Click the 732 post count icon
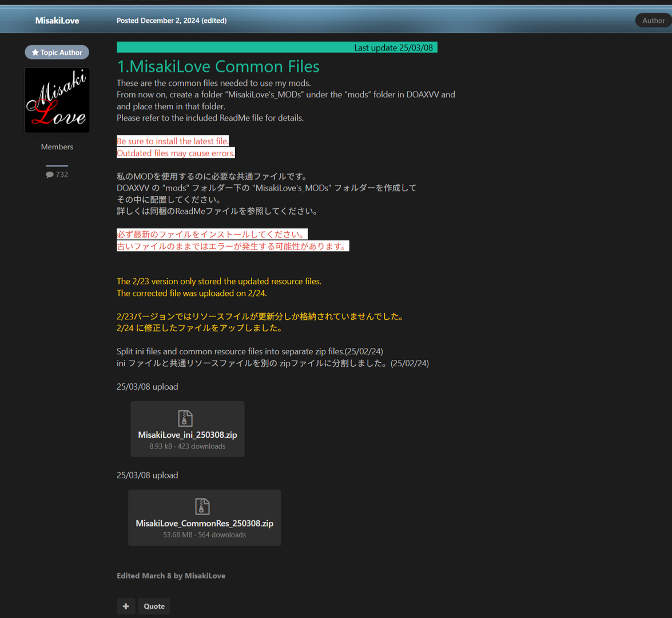Viewport: 672px width, 618px height. (x=50, y=175)
